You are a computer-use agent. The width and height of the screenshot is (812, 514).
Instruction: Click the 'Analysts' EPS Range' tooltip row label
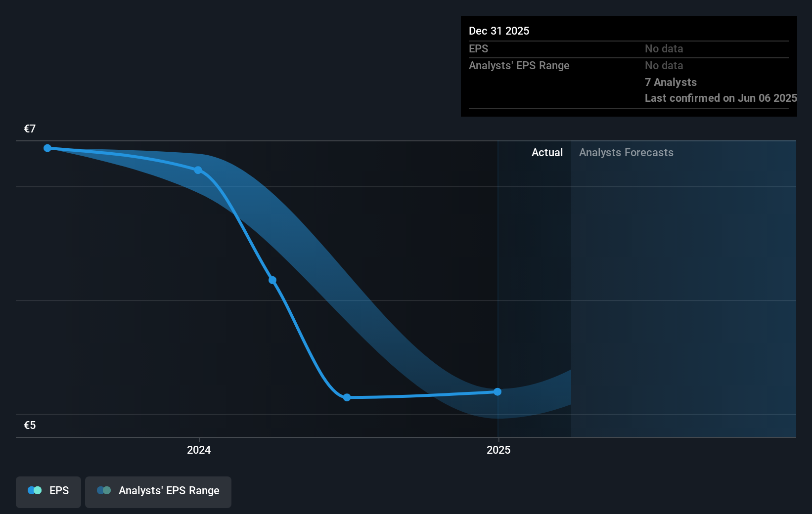519,65
